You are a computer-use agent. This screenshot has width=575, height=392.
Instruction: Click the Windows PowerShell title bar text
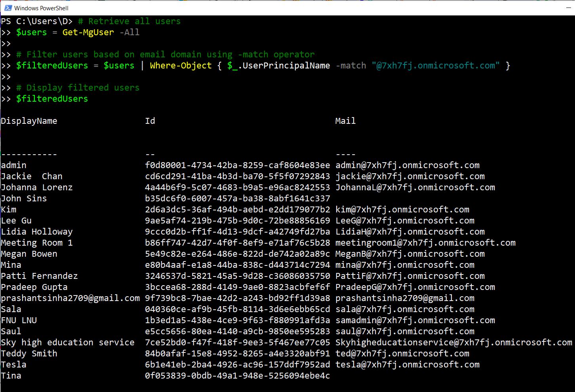[x=41, y=8]
